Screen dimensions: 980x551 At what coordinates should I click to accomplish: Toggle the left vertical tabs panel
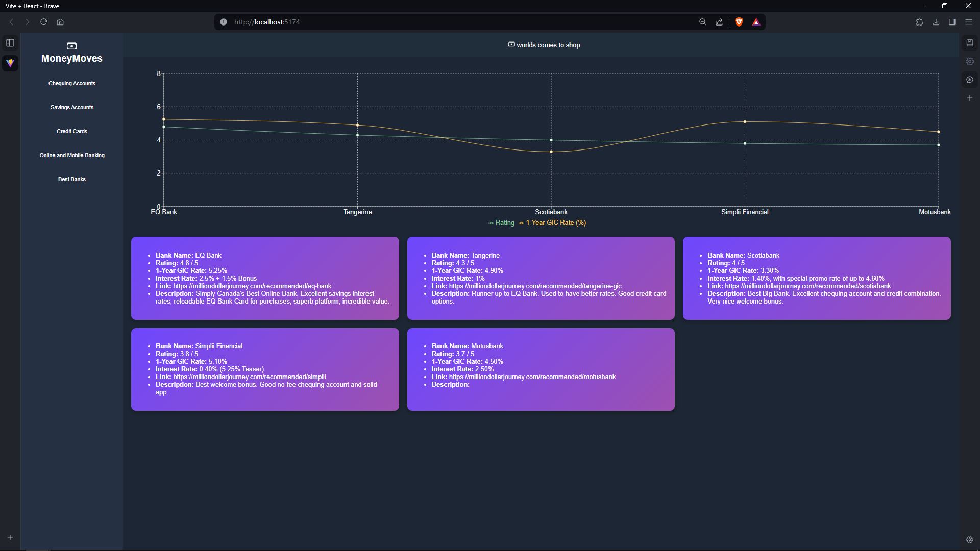10,43
